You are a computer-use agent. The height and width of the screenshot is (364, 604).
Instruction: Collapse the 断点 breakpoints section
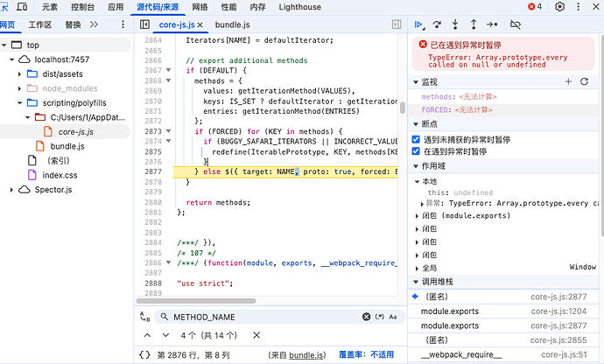pos(416,124)
